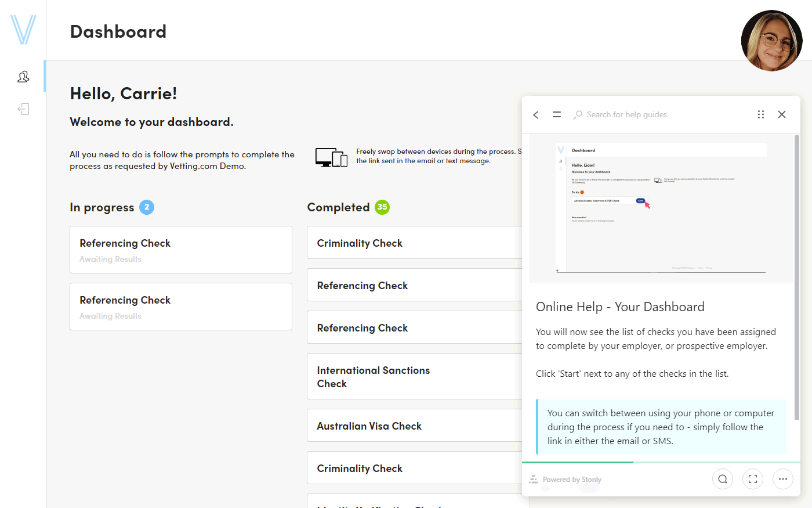Open the Australian Visa Check card

point(414,426)
